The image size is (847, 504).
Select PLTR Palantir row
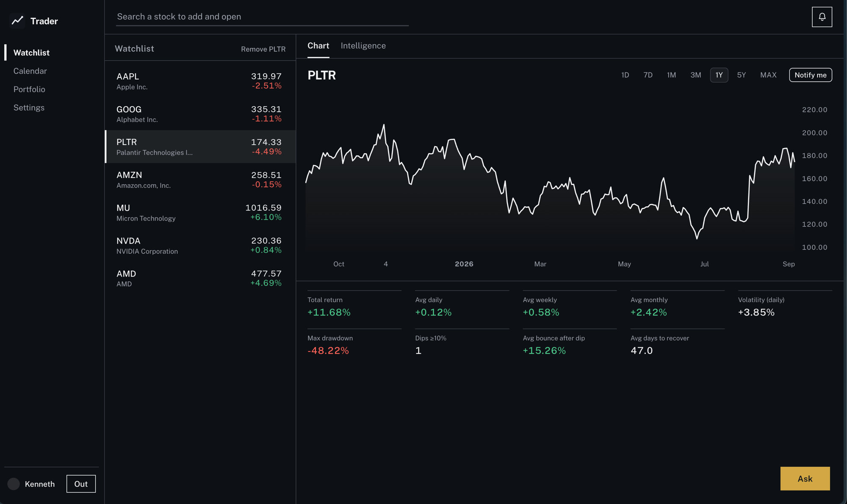pyautogui.click(x=200, y=147)
